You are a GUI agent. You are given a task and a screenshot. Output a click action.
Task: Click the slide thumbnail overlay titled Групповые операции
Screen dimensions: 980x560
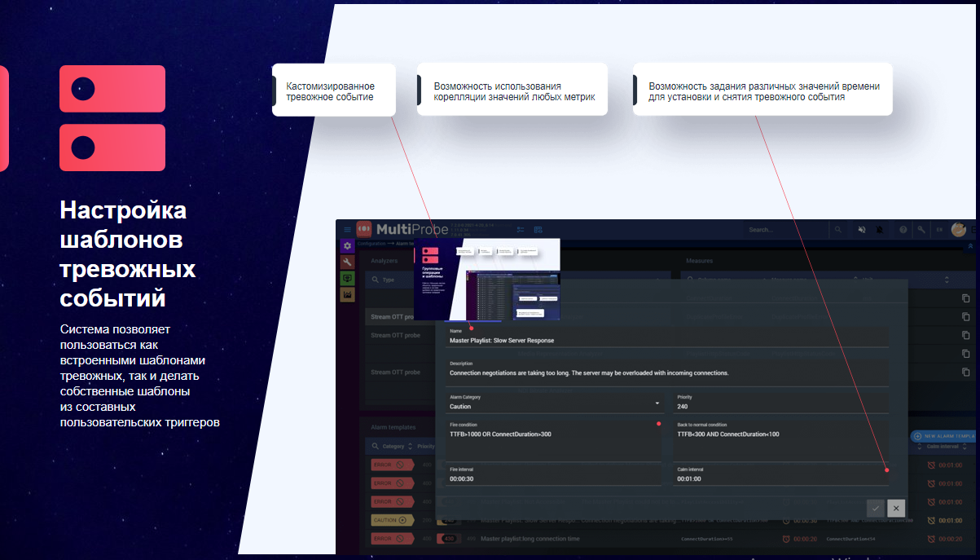[487, 279]
